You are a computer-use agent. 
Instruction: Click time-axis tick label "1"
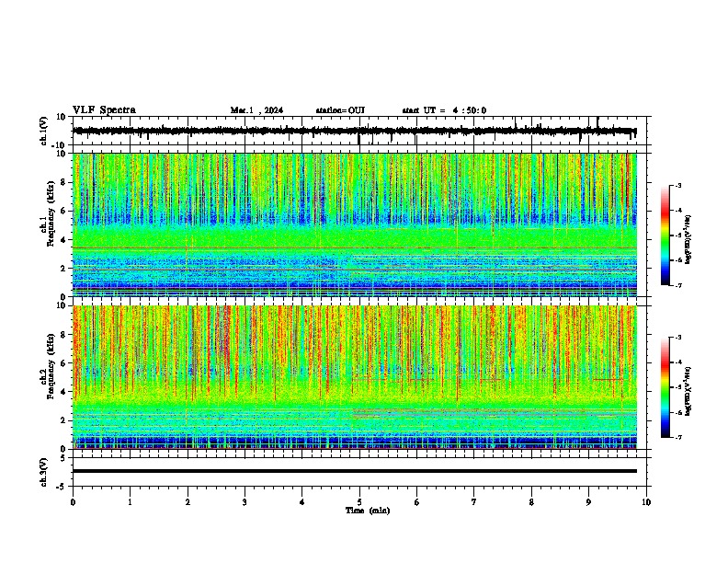[x=130, y=502]
